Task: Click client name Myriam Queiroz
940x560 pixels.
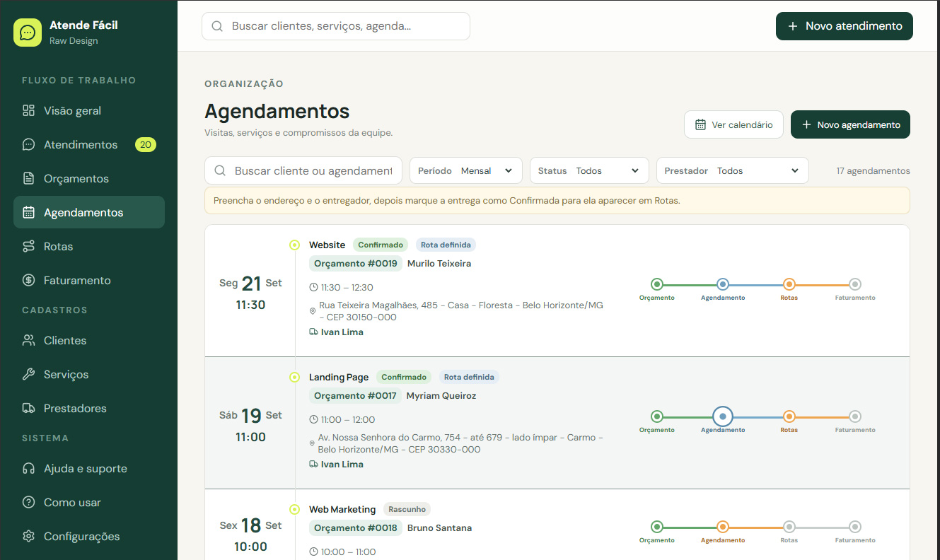Action: (441, 396)
